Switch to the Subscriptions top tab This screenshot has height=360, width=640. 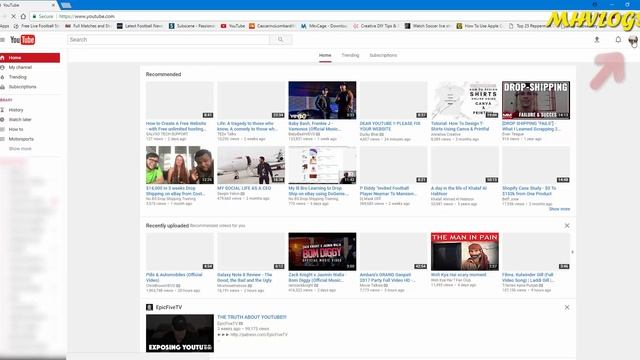383,55
